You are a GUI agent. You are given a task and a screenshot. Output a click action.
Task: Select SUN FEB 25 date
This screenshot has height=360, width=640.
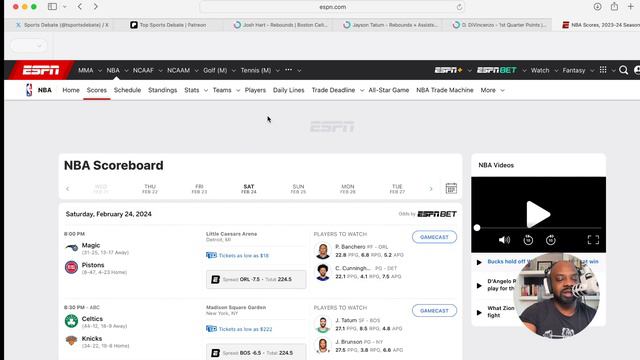[x=298, y=189]
